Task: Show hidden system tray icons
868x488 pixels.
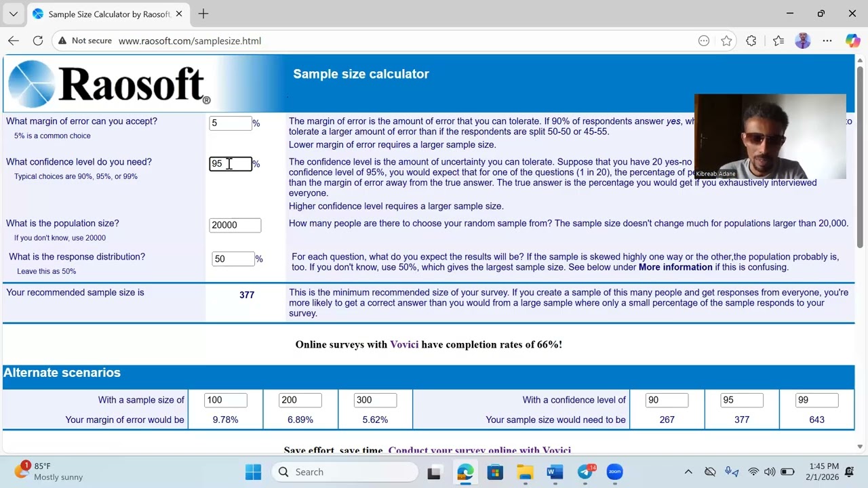Action: (688, 472)
